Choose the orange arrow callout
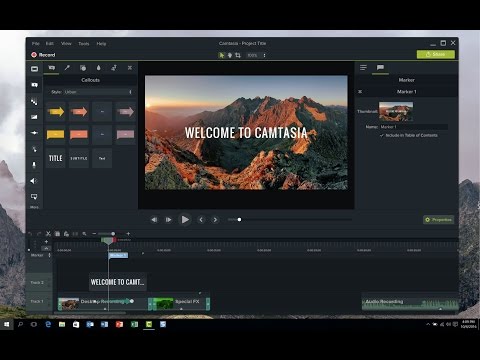The image size is (480, 360). pos(79,112)
